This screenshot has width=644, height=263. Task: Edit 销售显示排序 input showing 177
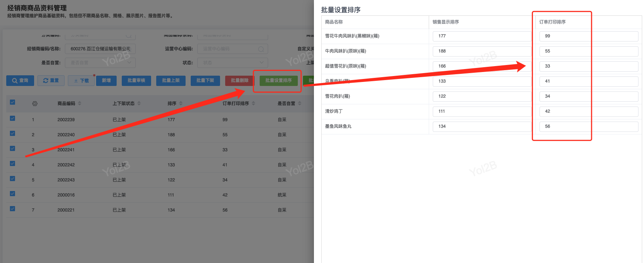point(482,36)
